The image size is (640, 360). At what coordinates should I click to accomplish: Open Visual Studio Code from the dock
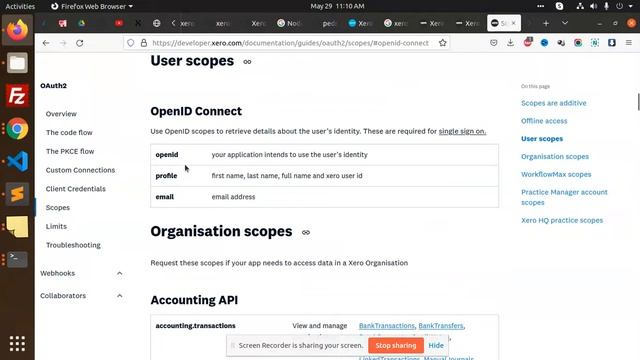click(17, 161)
